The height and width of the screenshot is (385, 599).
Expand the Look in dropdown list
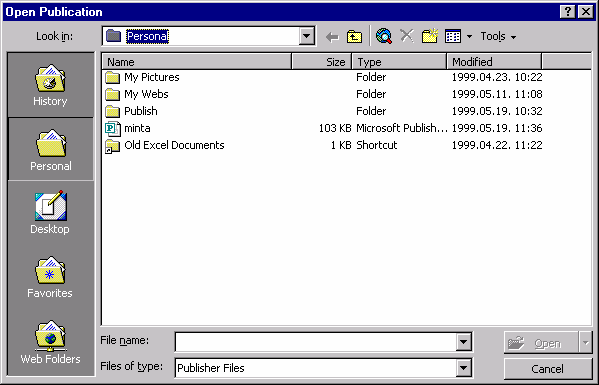(x=306, y=36)
